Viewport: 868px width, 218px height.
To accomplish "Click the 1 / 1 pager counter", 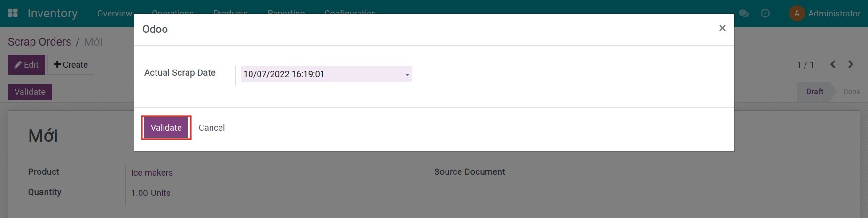I will coord(805,65).
